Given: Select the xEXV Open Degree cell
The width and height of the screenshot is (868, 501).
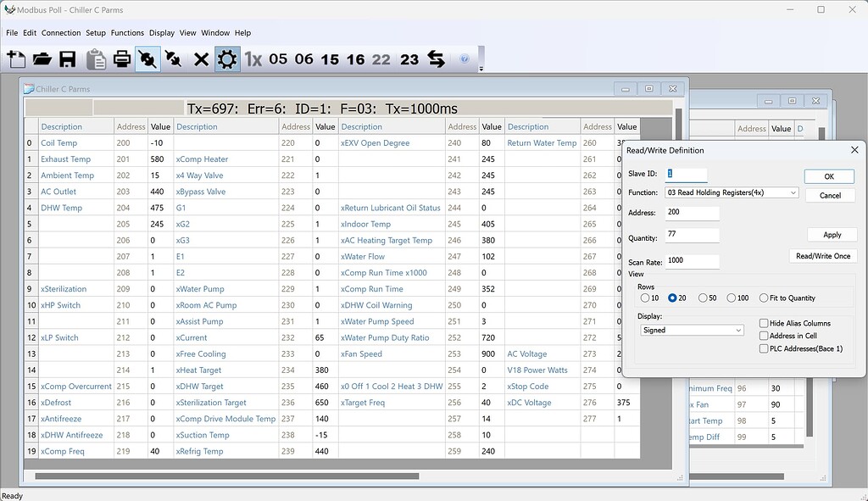Looking at the screenshot, I should (392, 142).
